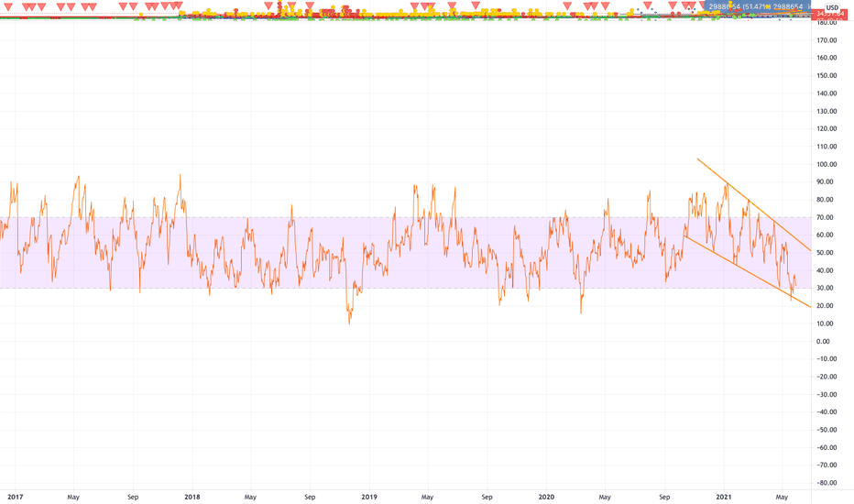Image resolution: width=854 pixels, height=504 pixels.
Task: Select the lower descending orange trendline
Action: click(749, 271)
